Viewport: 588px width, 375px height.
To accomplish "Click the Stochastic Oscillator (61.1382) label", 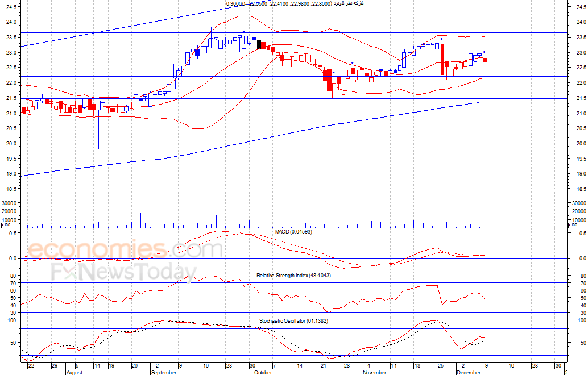I will 293,320.
